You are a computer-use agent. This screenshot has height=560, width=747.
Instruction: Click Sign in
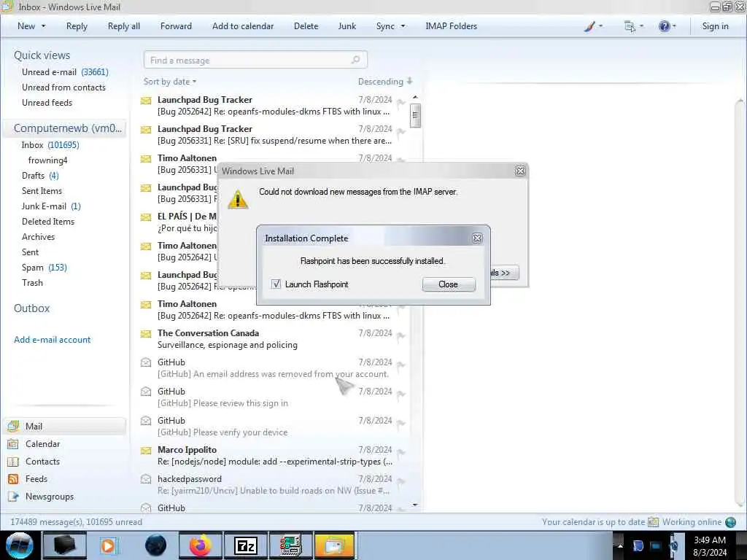tap(715, 26)
